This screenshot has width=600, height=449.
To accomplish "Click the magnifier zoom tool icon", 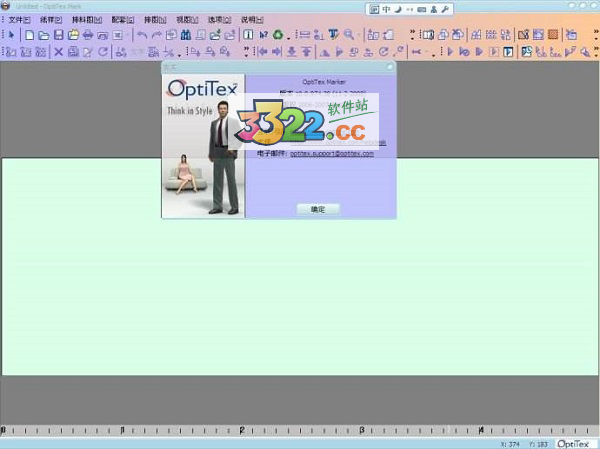I will (x=348, y=35).
